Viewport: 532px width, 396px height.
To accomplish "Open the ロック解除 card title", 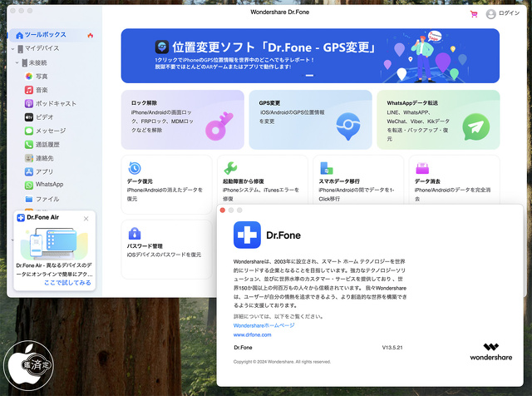I will [144, 103].
